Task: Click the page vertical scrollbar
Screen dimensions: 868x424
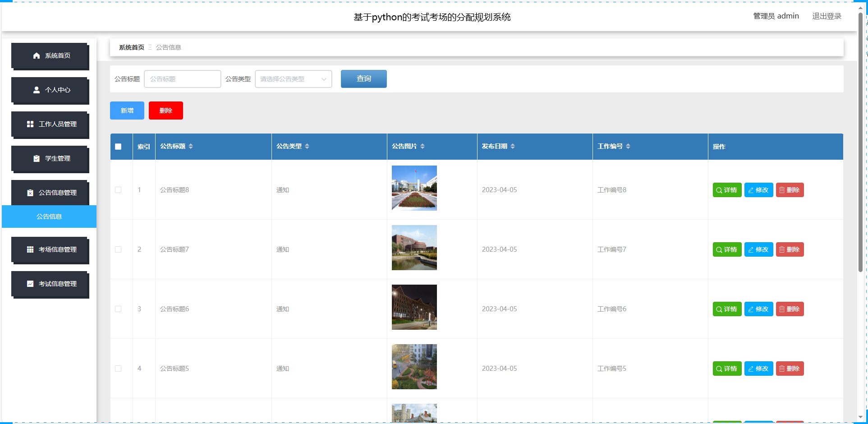Action: pos(860,142)
